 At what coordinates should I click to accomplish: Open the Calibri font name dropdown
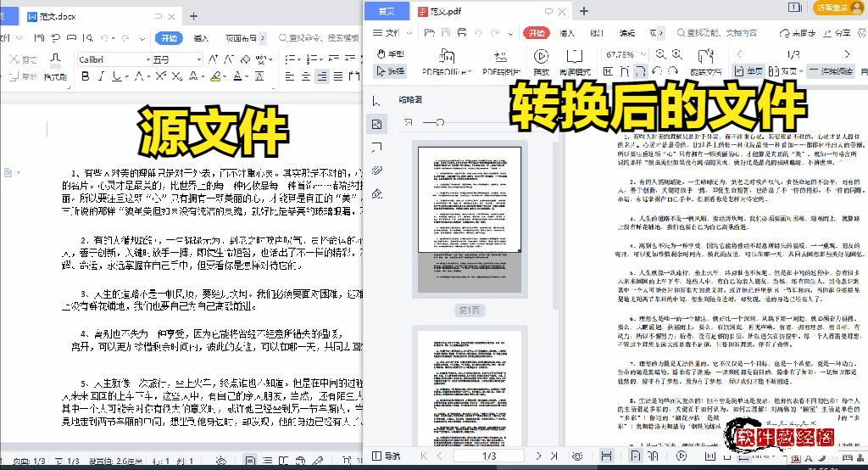[x=147, y=59]
